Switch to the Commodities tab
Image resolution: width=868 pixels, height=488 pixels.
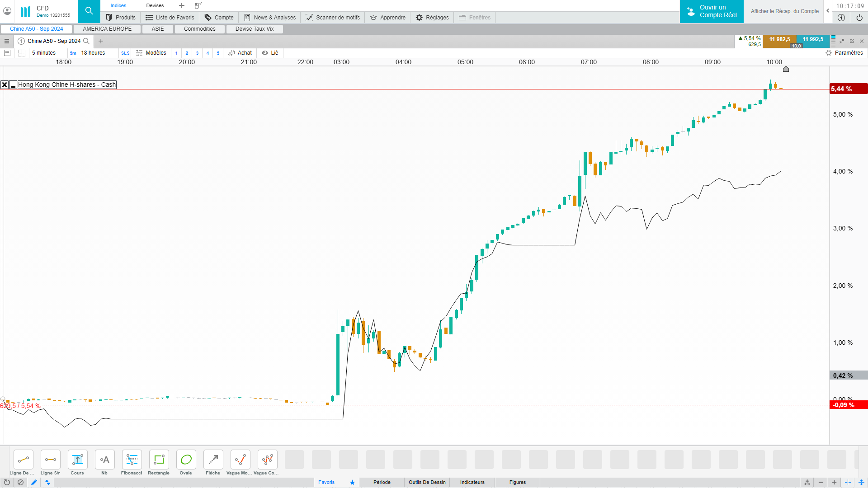[199, 29]
